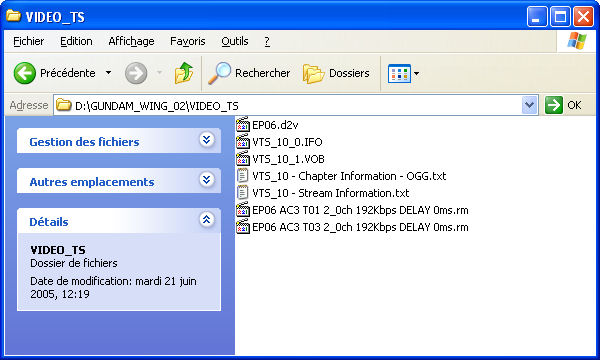The image size is (600, 360).
Task: Select the VTS_10_1.VOB file icon
Action: click(243, 159)
